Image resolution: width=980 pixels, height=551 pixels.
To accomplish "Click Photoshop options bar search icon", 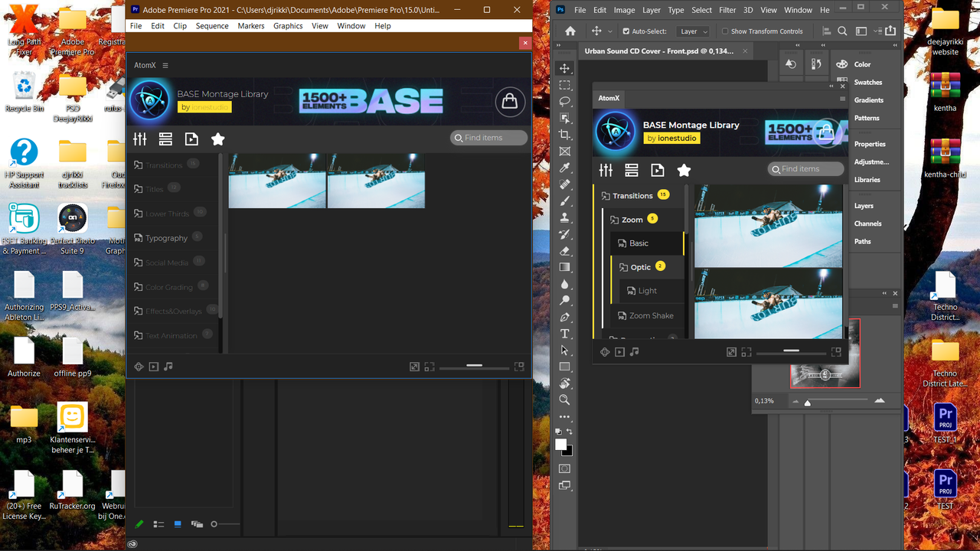I will point(842,31).
